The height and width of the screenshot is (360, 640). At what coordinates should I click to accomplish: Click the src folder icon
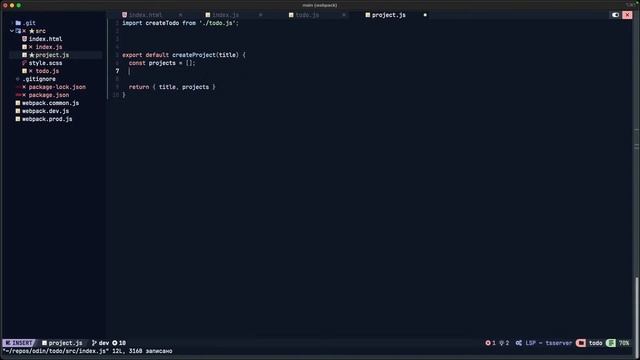coord(18,31)
